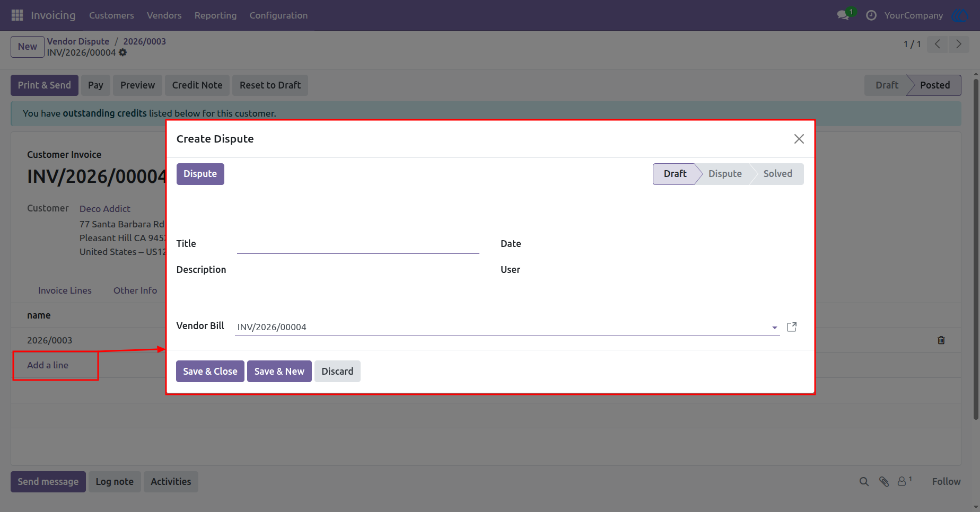Click the New record button
980x512 pixels.
[28, 47]
